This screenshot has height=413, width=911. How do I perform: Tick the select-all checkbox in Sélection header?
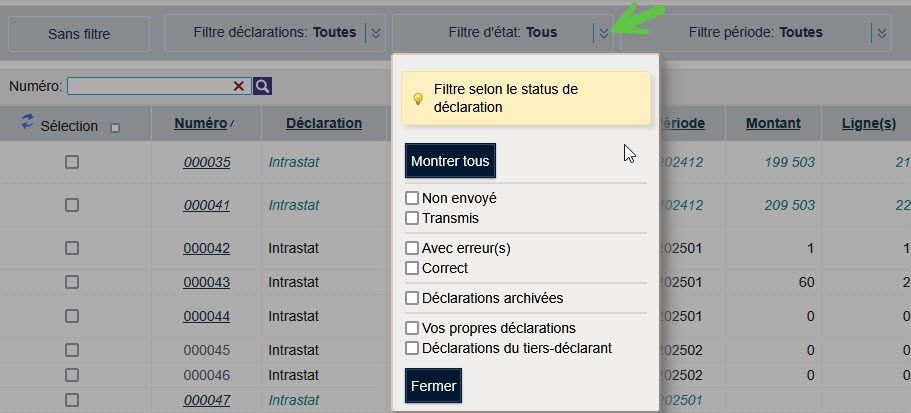click(115, 128)
